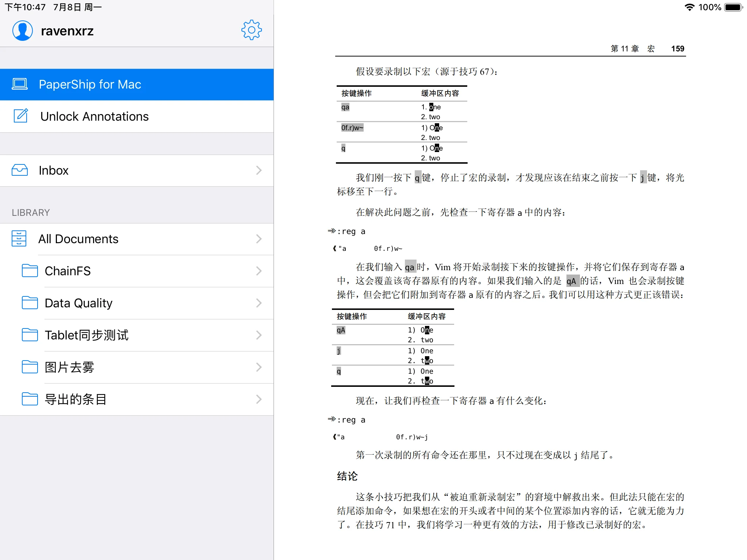The width and height of the screenshot is (747, 560).
Task: Tap the 结论 heading on the page
Action: pyautogui.click(x=347, y=476)
